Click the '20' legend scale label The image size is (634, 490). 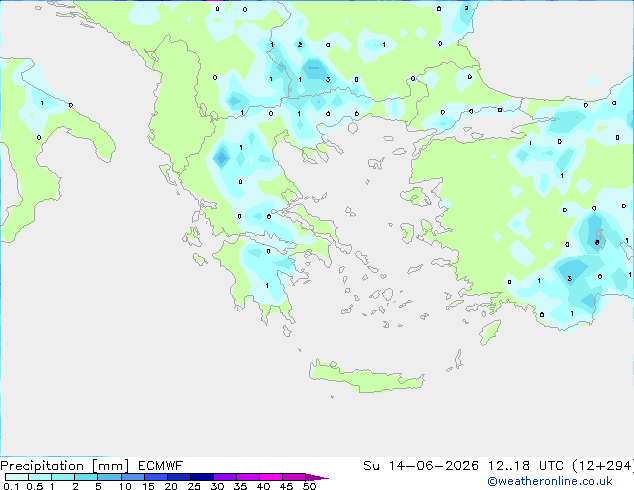tap(171, 486)
